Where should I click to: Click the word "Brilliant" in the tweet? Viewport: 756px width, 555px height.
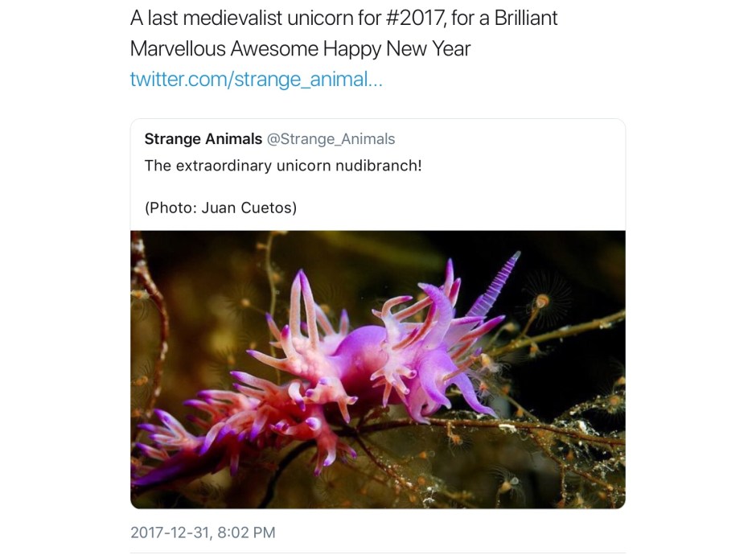pos(526,18)
